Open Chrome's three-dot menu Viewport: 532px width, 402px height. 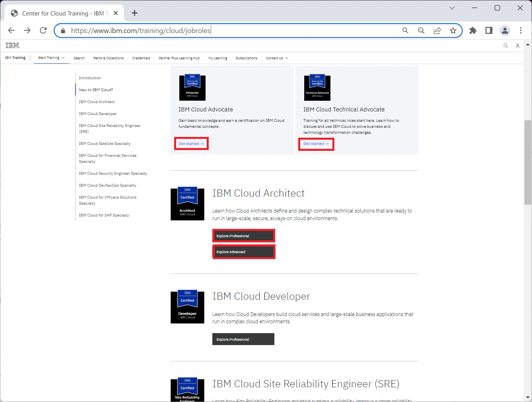click(520, 31)
